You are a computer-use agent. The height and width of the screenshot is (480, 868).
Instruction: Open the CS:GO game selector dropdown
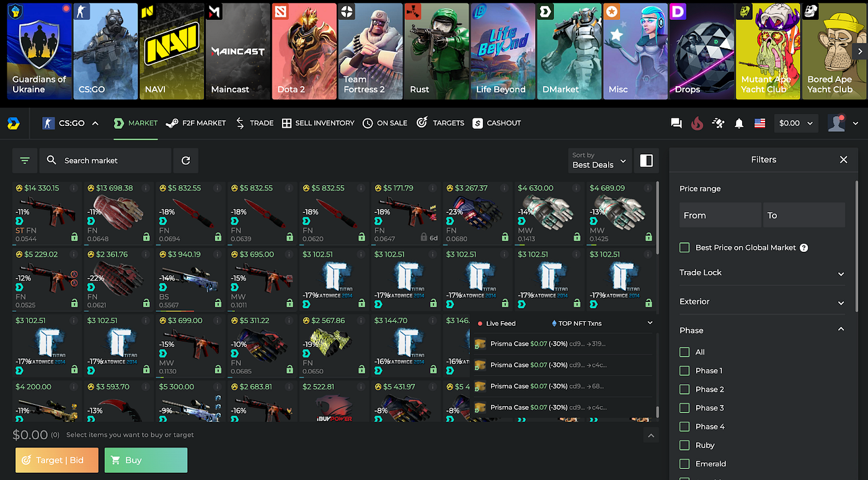tap(70, 123)
